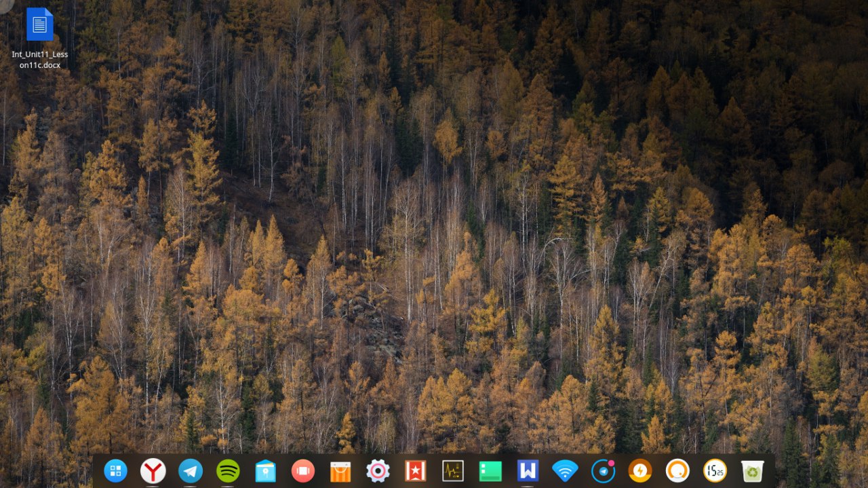
Task: Open the system monitor dock icon
Action: (452, 470)
